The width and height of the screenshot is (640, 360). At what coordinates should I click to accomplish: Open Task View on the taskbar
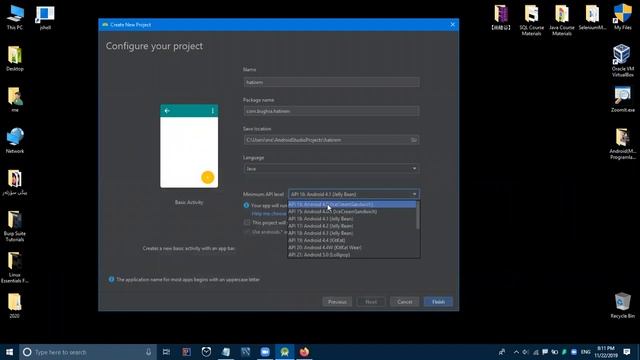coord(166,352)
